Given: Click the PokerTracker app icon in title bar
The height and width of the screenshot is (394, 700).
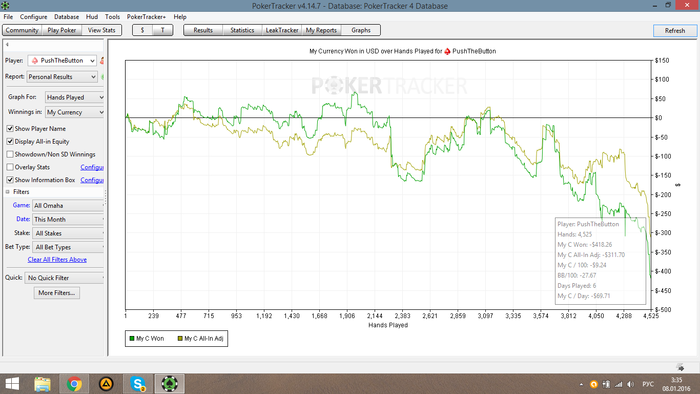Looking at the screenshot, I should (5, 6).
